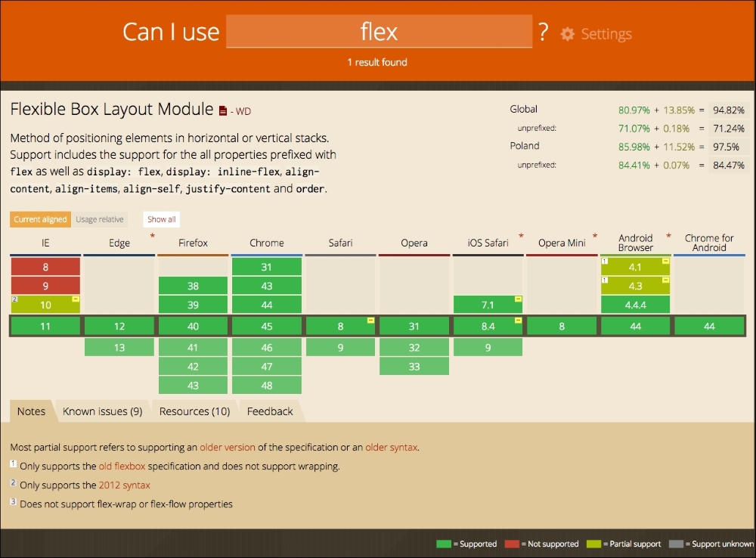Screen dimensions: 756x558
Task: Click the yellow prefix marker on IE 10
Action: (76, 299)
